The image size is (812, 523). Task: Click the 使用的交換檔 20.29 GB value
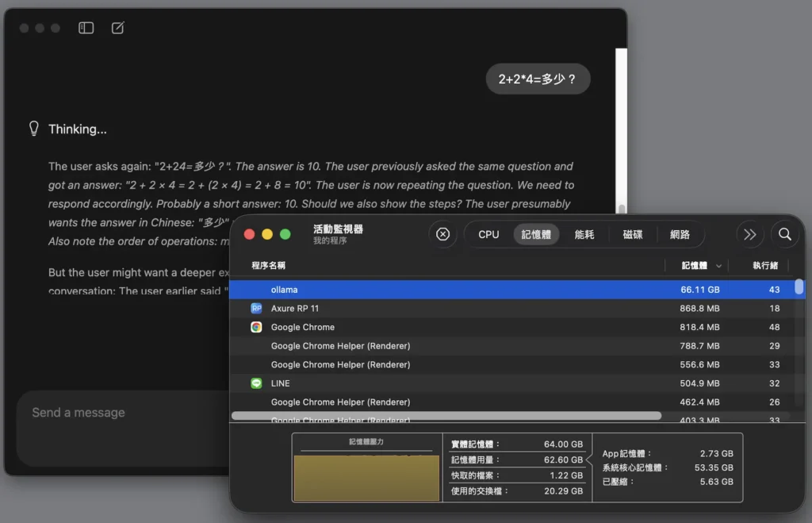click(x=563, y=491)
